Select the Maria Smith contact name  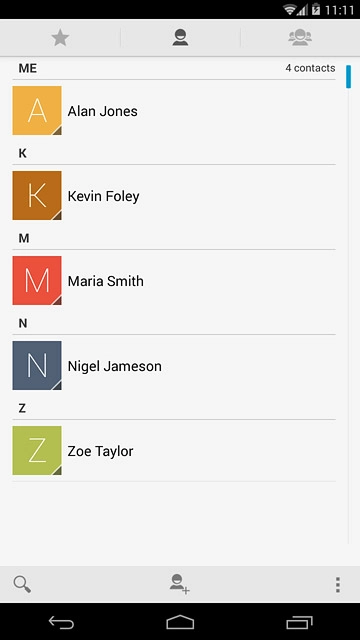point(105,281)
